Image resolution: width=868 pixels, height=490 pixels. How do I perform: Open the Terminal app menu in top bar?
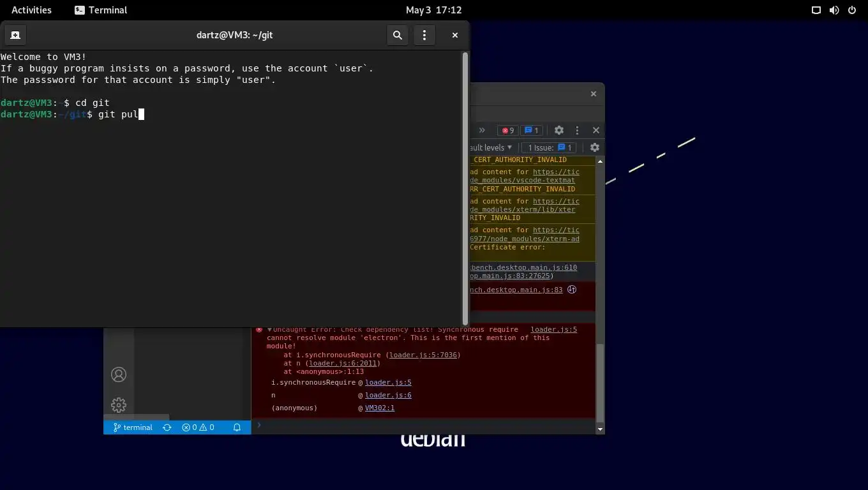(x=101, y=10)
